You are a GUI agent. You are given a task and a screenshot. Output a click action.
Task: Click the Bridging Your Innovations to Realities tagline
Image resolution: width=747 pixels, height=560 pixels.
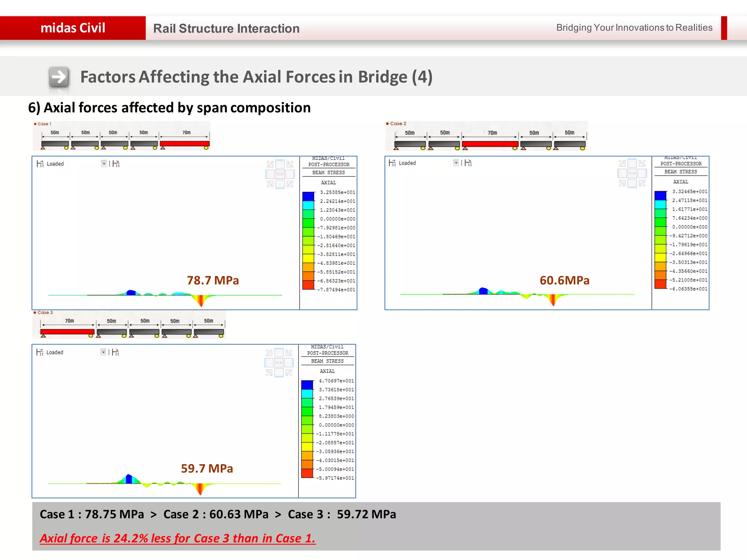tap(634, 28)
